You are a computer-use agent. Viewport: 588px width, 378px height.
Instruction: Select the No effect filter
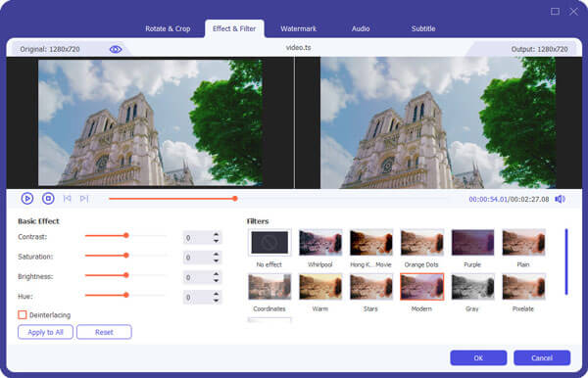[269, 243]
